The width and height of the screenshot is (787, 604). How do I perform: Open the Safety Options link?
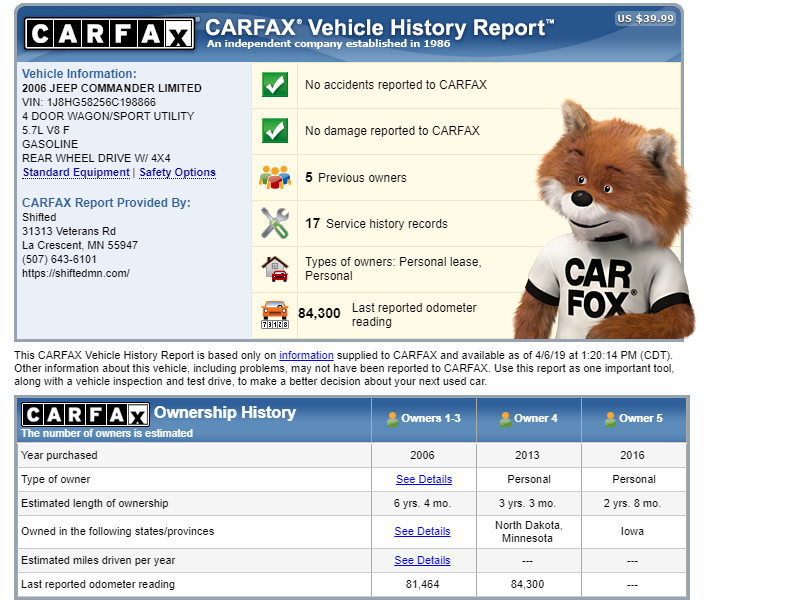(177, 172)
